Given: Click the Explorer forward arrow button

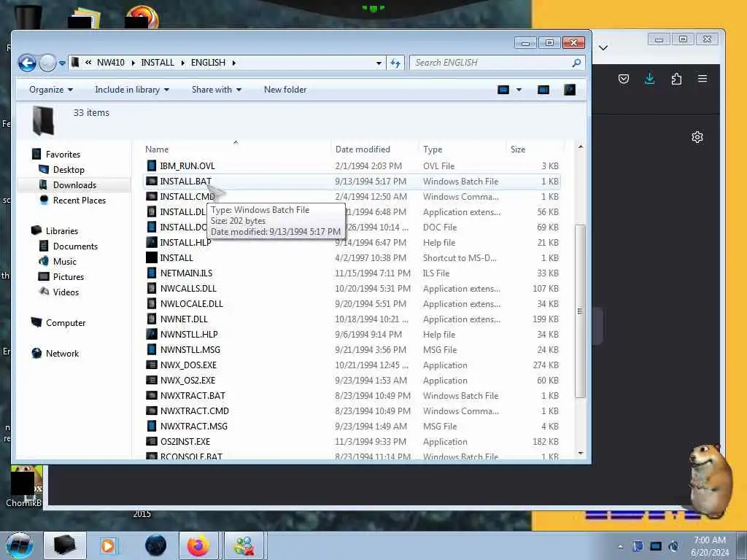Looking at the screenshot, I should point(47,63).
